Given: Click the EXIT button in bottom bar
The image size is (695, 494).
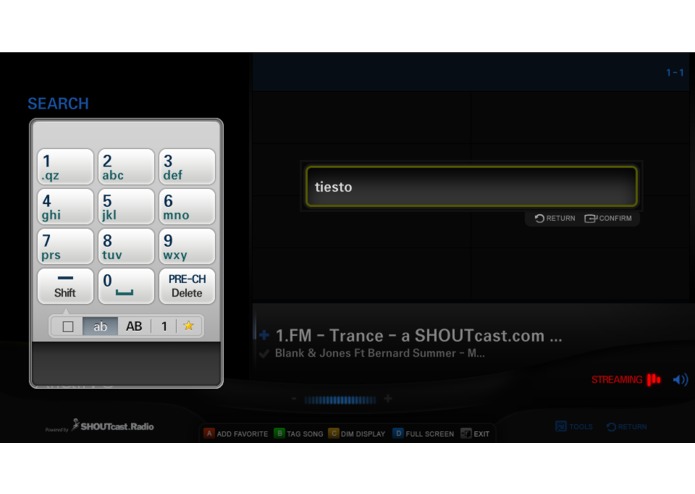Looking at the screenshot, I should point(475,433).
